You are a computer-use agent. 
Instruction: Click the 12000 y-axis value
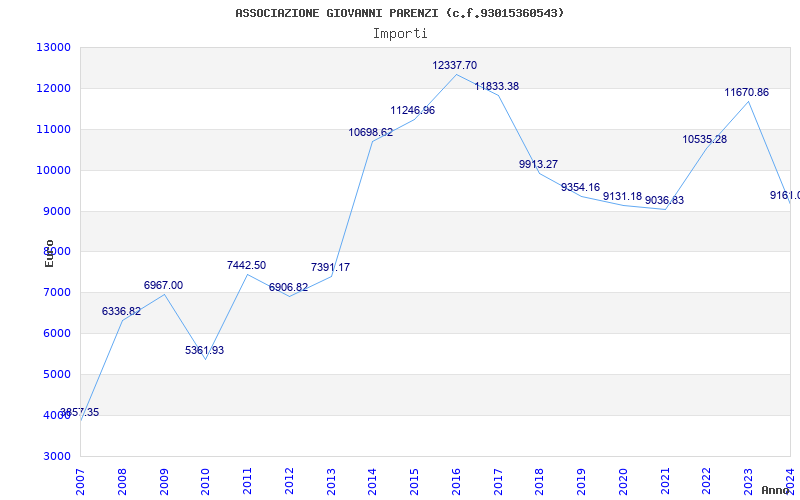pos(53,88)
